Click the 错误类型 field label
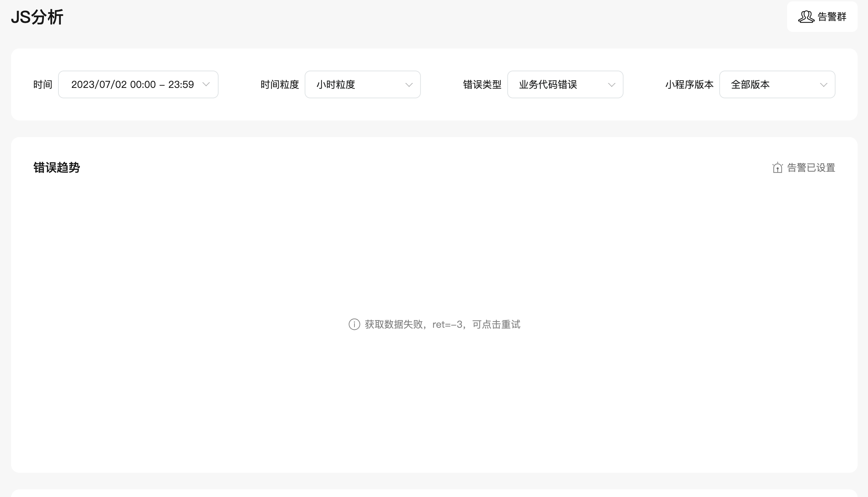This screenshot has width=868, height=497. click(x=482, y=84)
